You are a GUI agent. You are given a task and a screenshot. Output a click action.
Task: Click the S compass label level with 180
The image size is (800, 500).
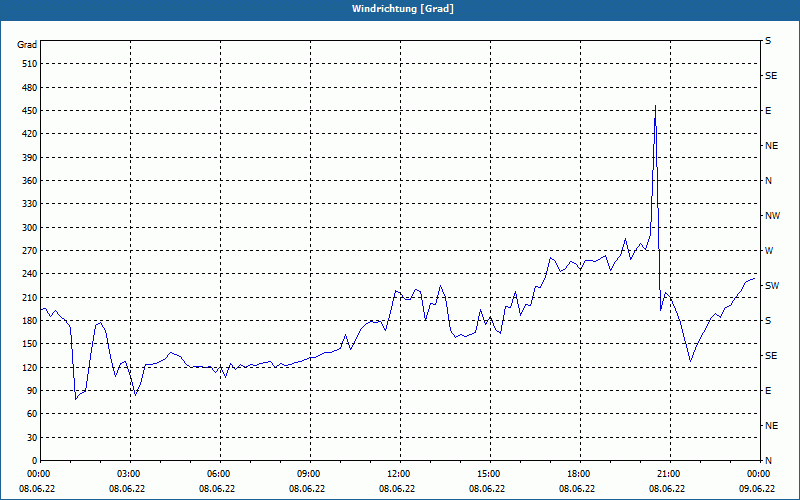pos(768,321)
